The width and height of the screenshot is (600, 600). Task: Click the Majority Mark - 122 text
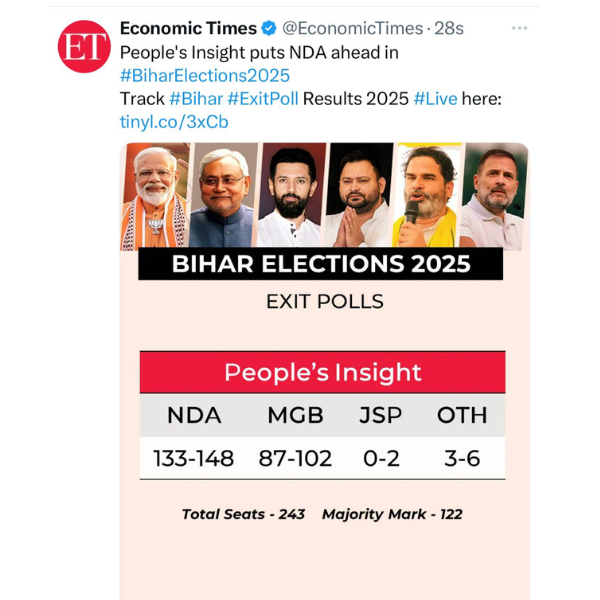click(392, 514)
